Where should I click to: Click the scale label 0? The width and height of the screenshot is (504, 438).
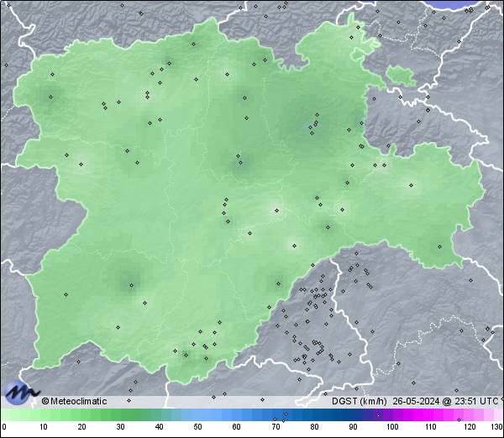point(4,427)
